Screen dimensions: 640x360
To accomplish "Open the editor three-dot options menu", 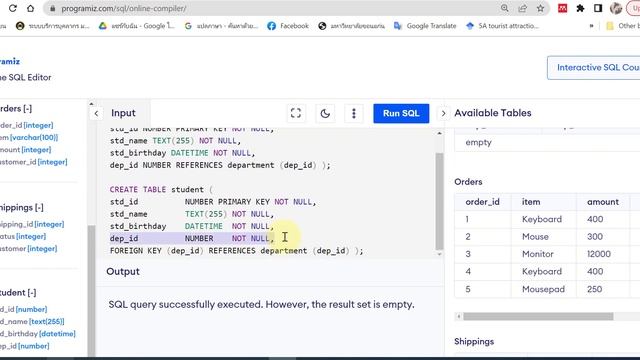I will 354,113.
